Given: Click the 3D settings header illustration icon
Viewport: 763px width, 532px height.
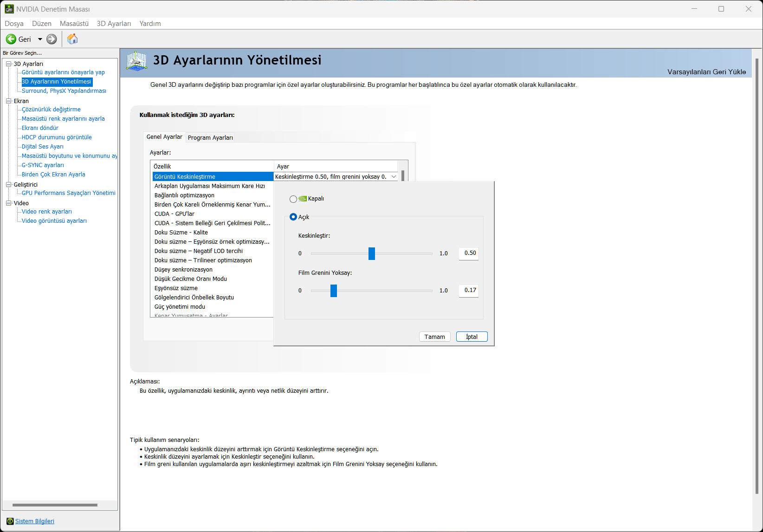Looking at the screenshot, I should pyautogui.click(x=136, y=61).
